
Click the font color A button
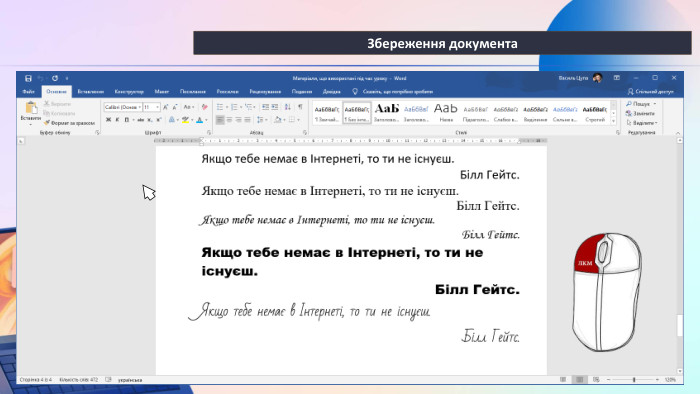point(200,120)
